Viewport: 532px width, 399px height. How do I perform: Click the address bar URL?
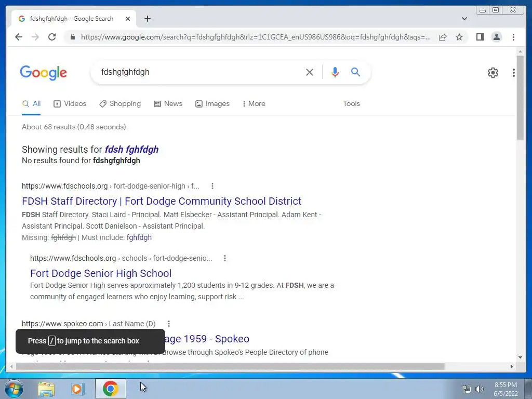pyautogui.click(x=256, y=37)
